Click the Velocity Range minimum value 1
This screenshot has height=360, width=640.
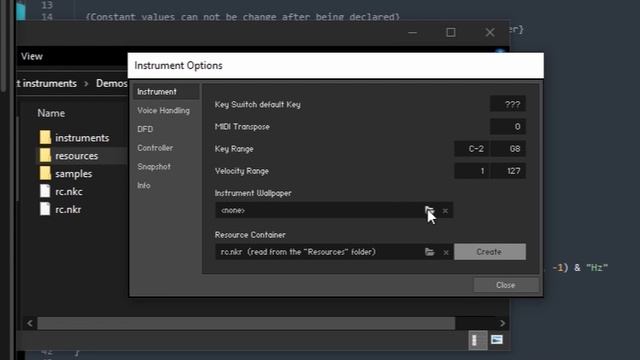[472, 171]
